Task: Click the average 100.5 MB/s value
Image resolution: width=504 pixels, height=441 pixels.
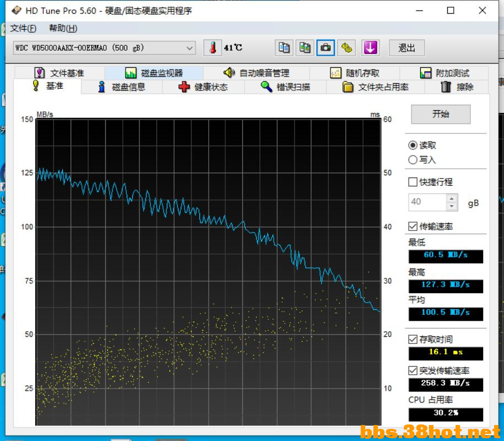Action: point(446,314)
